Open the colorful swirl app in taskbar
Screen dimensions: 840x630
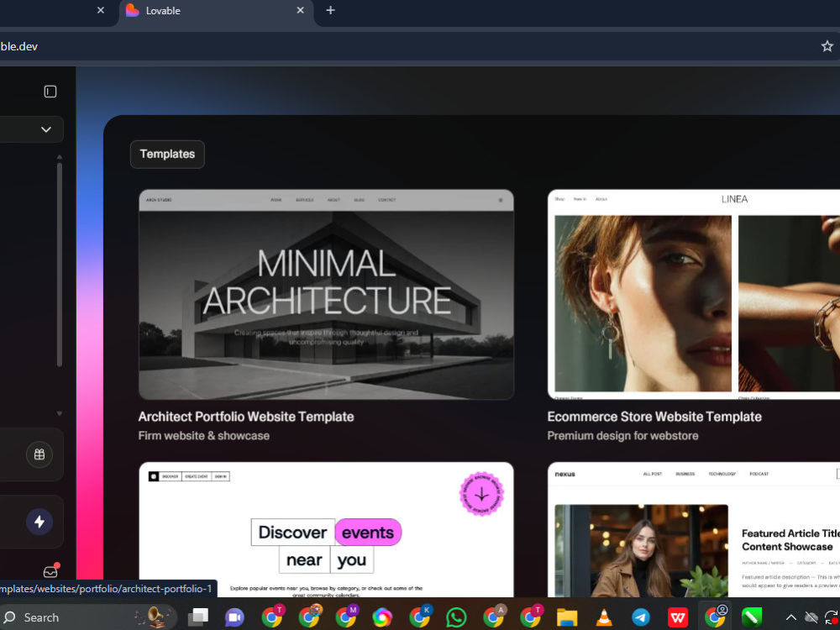tap(382, 617)
